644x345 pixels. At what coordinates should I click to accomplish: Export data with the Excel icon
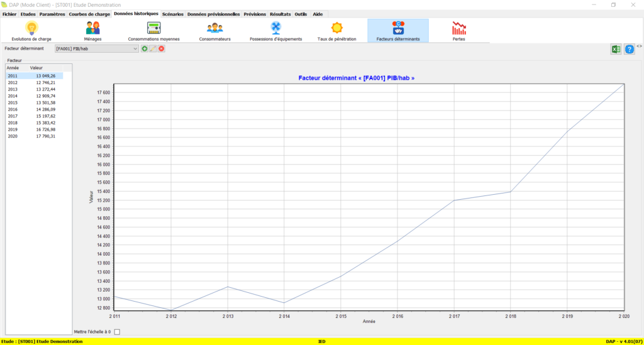click(616, 49)
